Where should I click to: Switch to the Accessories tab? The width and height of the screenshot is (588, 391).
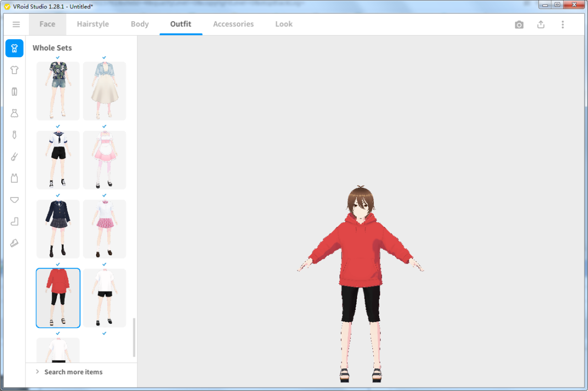tap(233, 24)
